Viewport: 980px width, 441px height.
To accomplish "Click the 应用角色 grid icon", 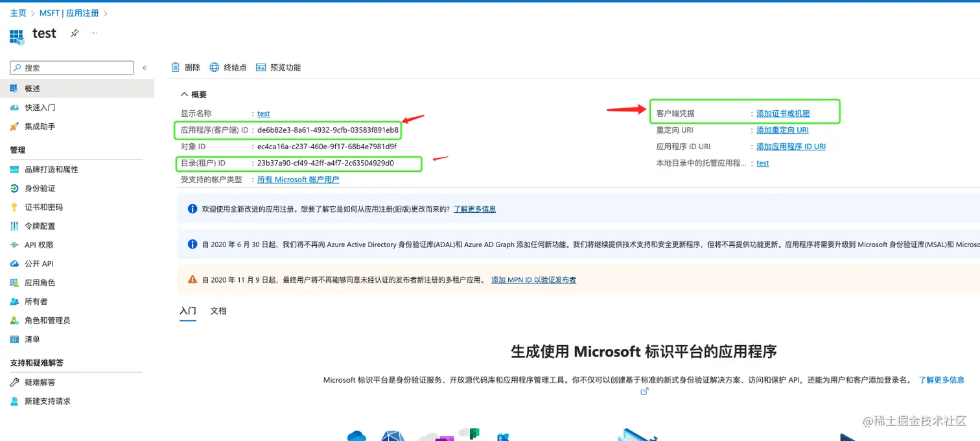I will 14,283.
